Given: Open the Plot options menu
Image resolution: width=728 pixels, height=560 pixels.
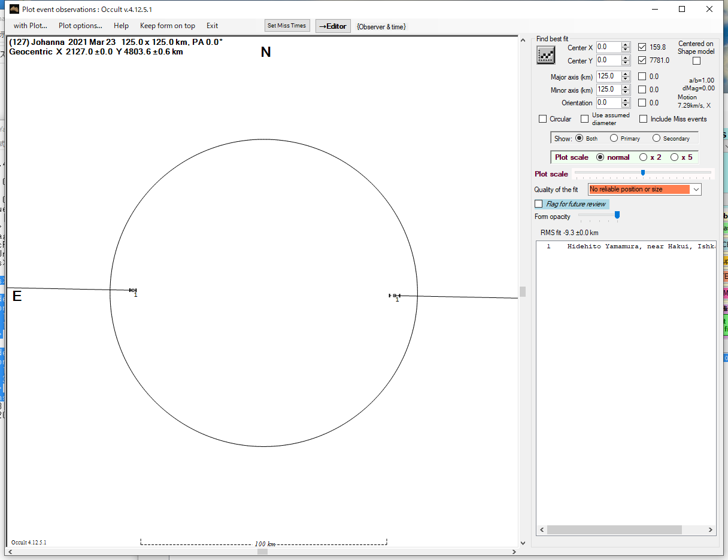Looking at the screenshot, I should tap(80, 26).
